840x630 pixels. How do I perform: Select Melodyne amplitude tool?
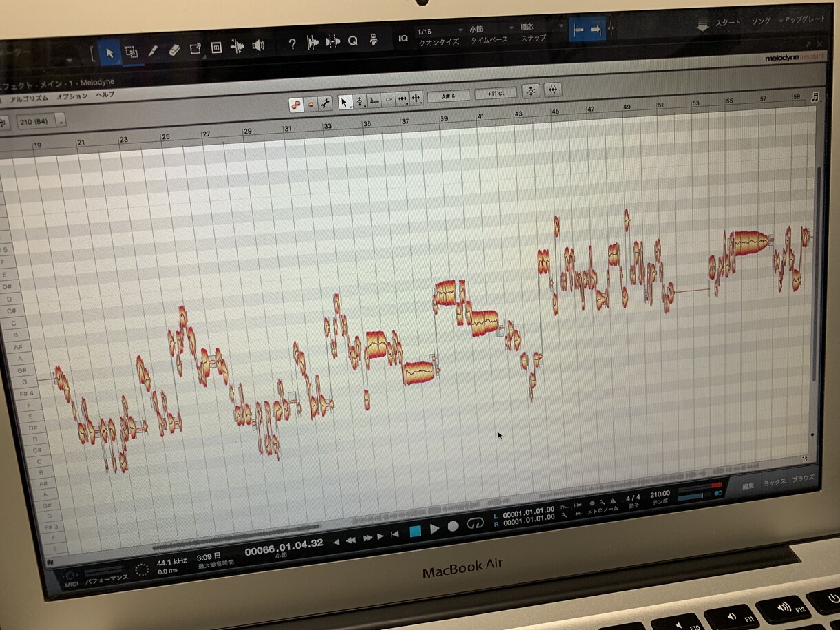pyautogui.click(x=388, y=100)
